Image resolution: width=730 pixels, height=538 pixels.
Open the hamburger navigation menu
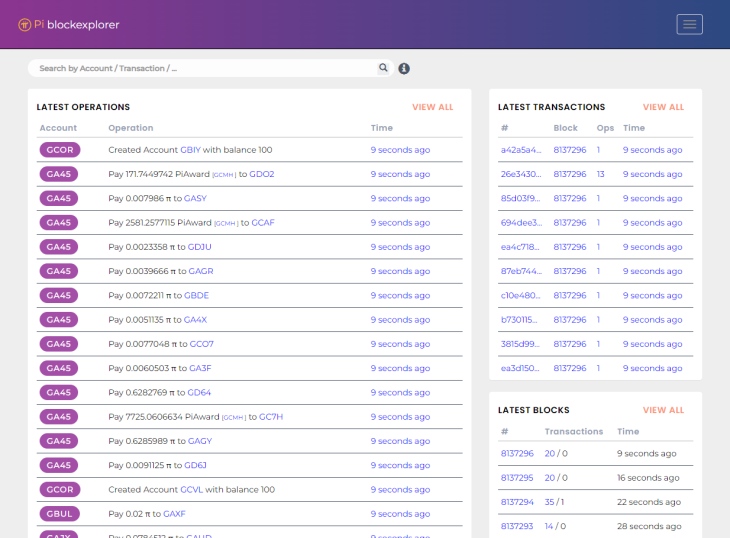tap(689, 25)
